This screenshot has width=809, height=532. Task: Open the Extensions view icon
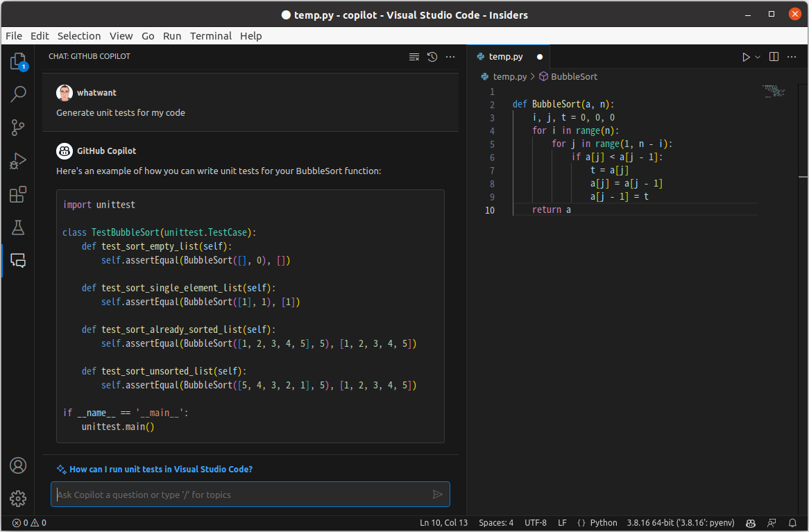18,194
